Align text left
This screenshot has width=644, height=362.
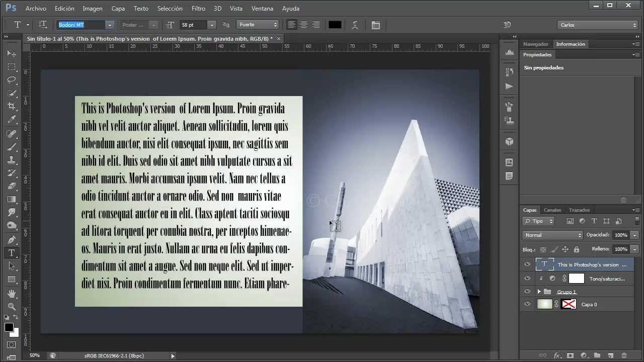pos(292,25)
